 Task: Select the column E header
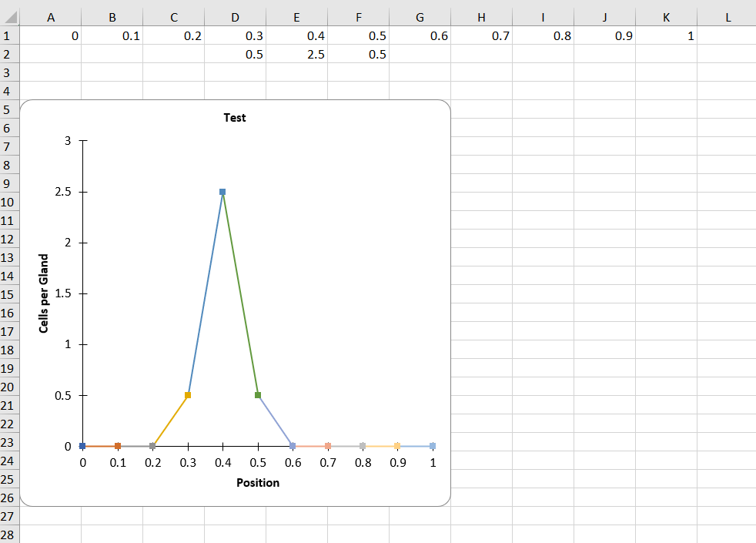click(x=296, y=18)
